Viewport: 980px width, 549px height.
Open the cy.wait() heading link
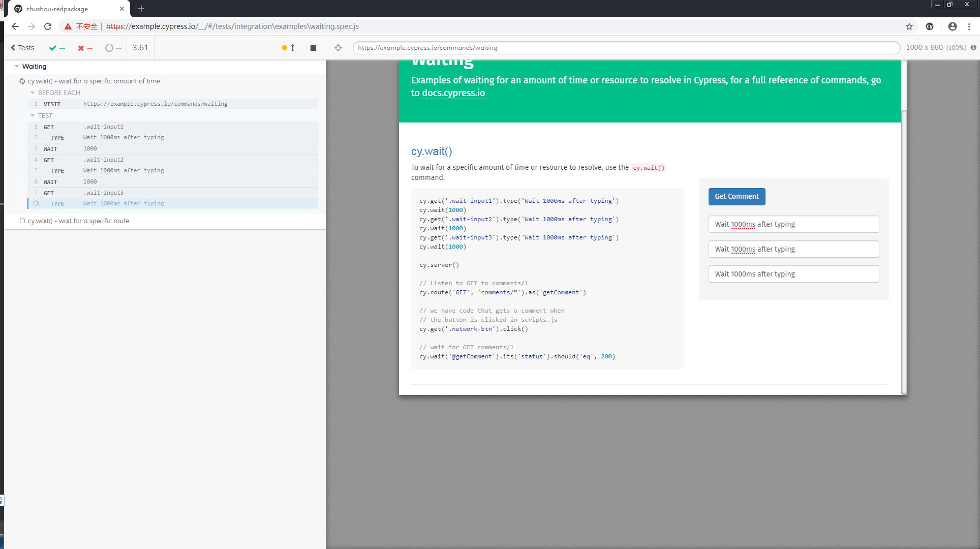coord(432,151)
